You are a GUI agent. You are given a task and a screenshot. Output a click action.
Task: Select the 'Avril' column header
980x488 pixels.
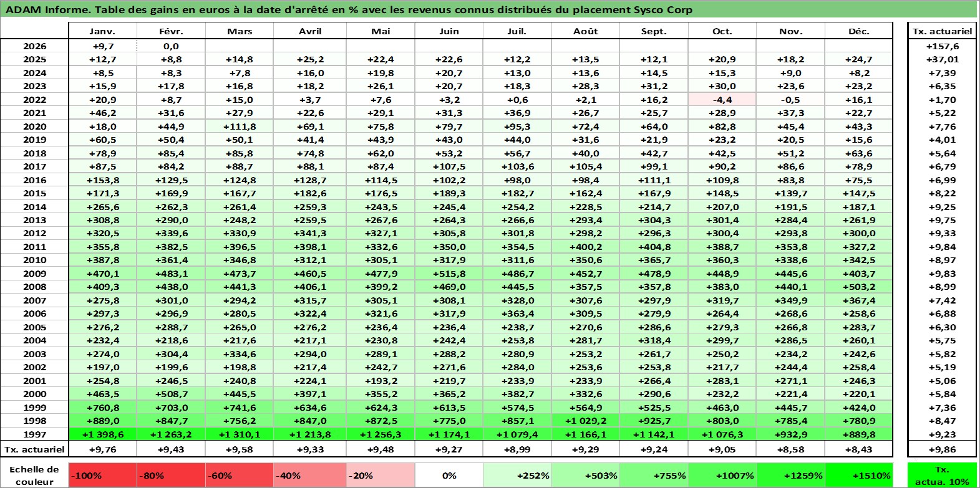pos(310,31)
